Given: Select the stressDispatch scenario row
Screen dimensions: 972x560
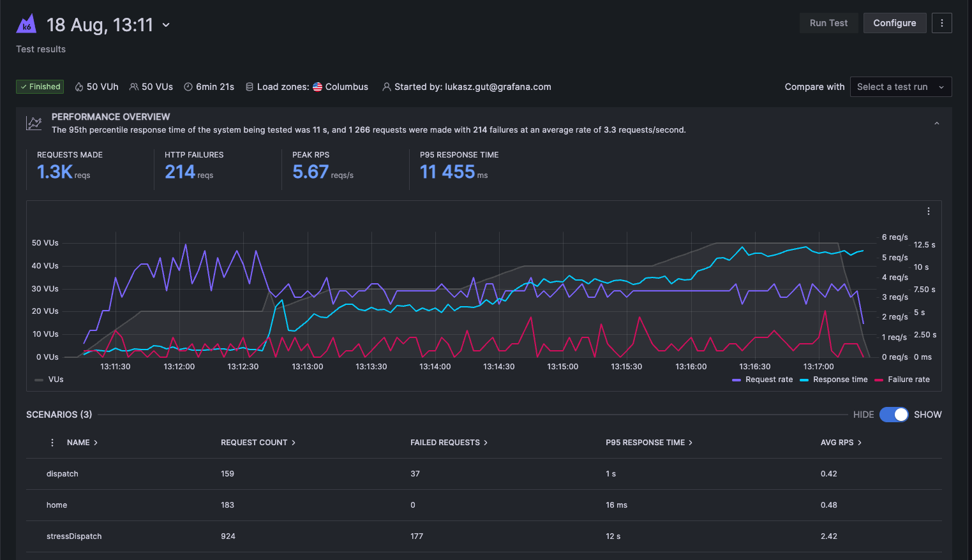Looking at the screenshot, I should click(x=74, y=536).
